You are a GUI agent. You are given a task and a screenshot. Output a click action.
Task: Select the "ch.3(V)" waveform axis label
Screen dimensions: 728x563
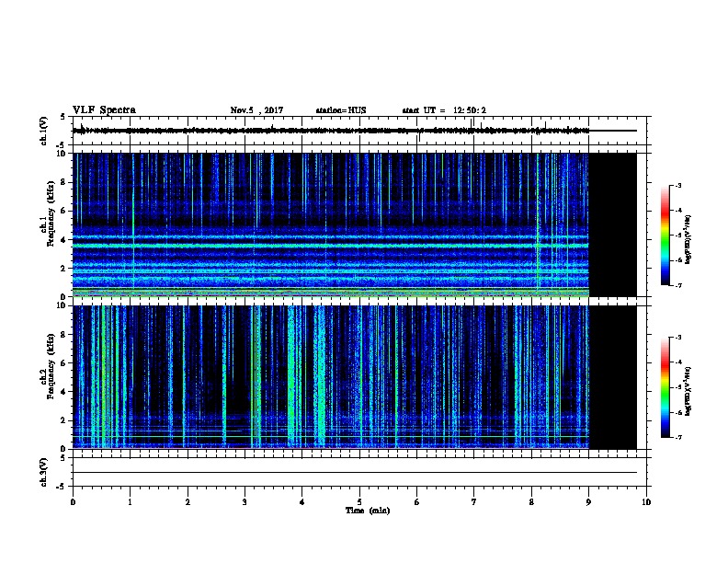point(44,472)
